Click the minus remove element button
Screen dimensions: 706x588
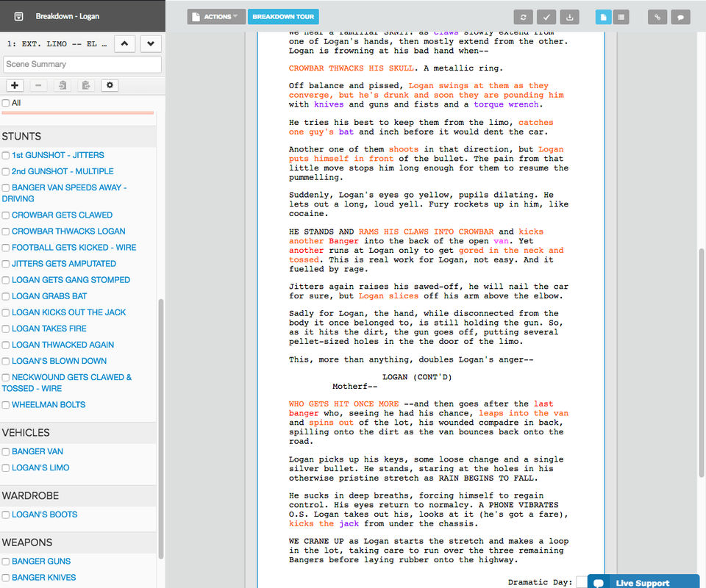38,85
